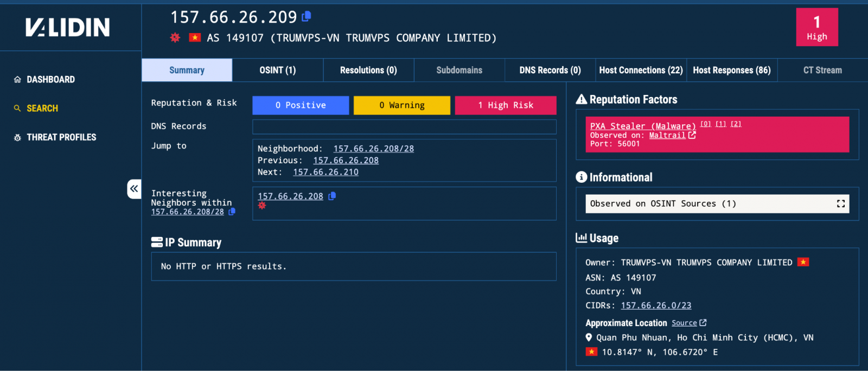
Task: Expand Observed on OSINT Sources panel
Action: 840,203
